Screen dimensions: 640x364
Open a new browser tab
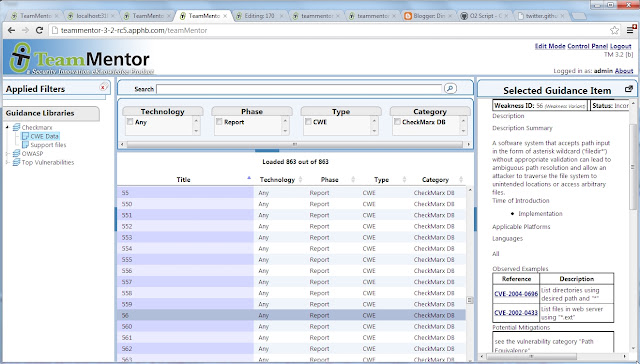click(x=578, y=16)
